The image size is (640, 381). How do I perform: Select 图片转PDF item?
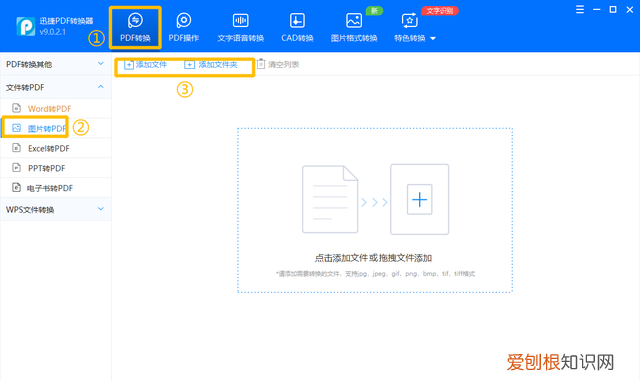point(56,128)
